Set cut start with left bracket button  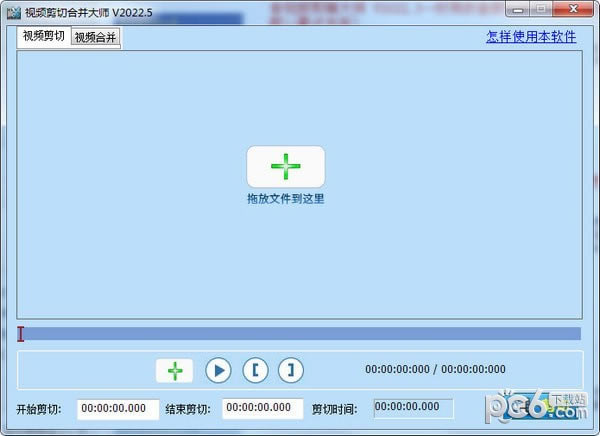pyautogui.click(x=255, y=370)
